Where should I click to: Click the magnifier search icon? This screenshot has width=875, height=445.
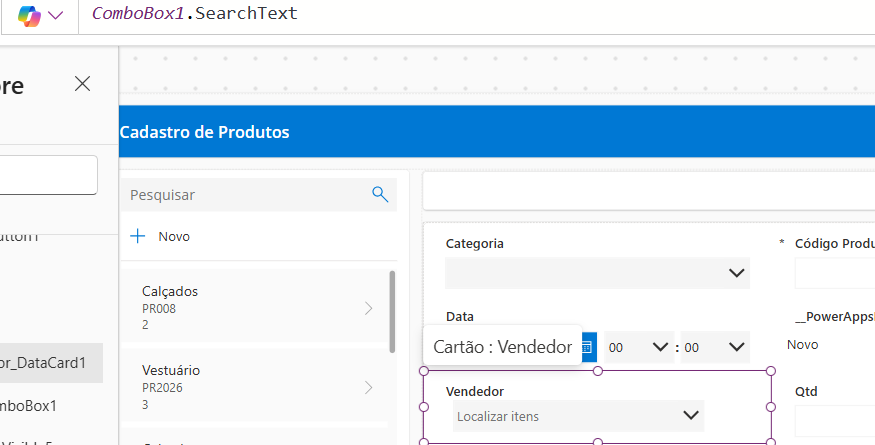tap(380, 194)
